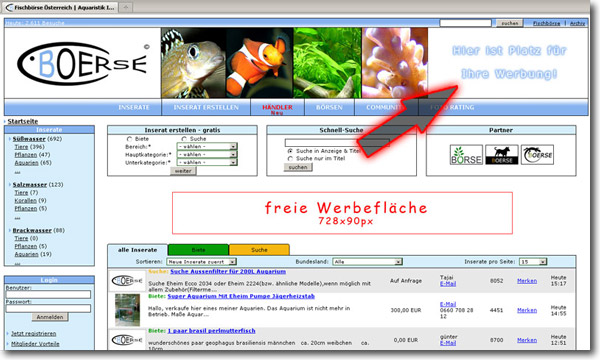Click the 'Hier ist Platz für Ihre Werbung' banner

point(509,62)
